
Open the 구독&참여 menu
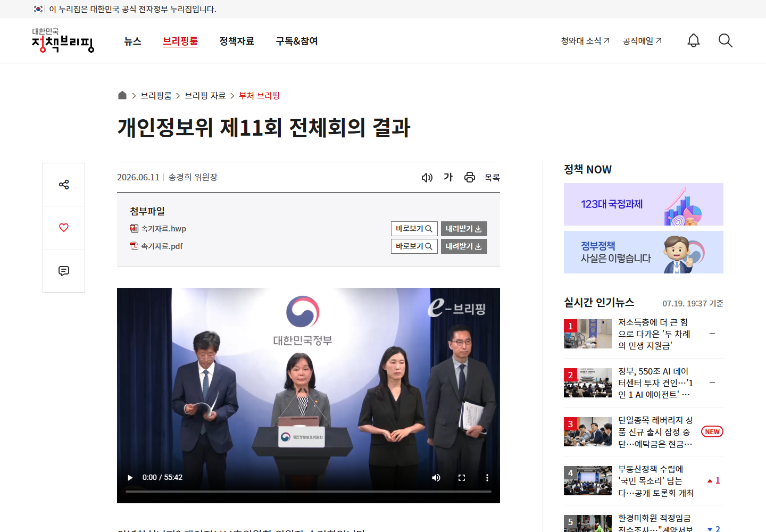coord(297,41)
